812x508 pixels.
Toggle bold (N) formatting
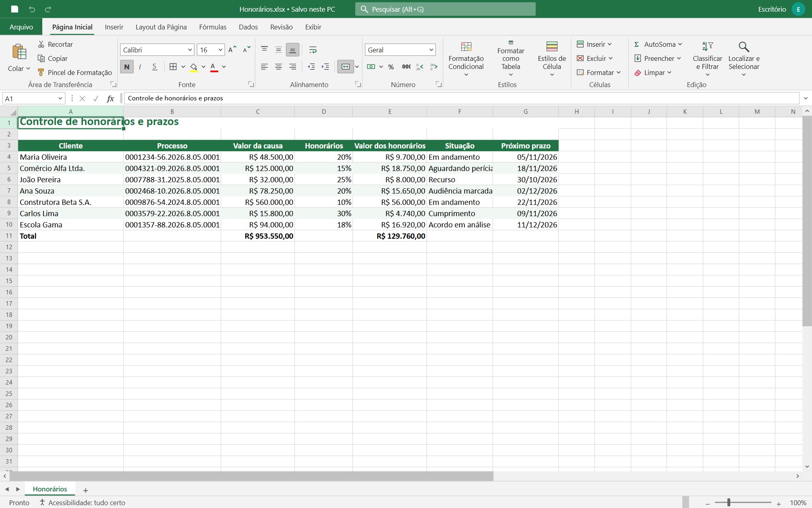click(127, 67)
